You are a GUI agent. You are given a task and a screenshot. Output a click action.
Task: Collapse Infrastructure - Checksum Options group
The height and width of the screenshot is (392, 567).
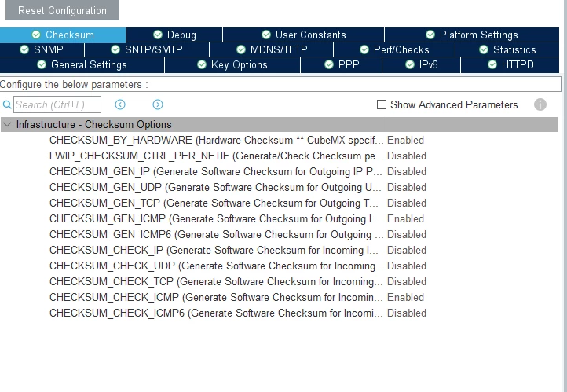[x=7, y=124]
